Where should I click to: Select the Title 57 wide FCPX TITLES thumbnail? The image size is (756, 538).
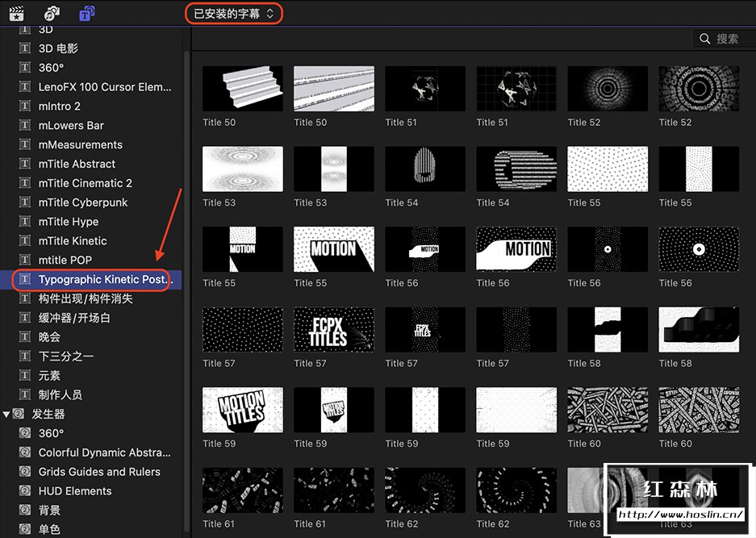(x=334, y=330)
